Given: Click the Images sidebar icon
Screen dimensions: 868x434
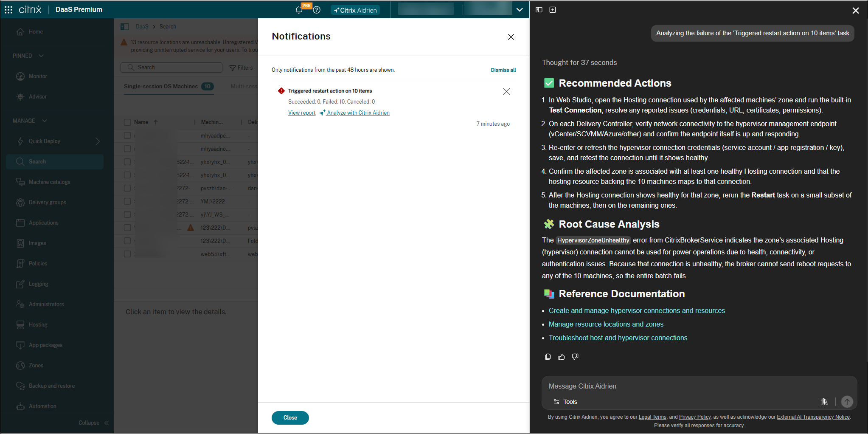Looking at the screenshot, I should [x=20, y=243].
